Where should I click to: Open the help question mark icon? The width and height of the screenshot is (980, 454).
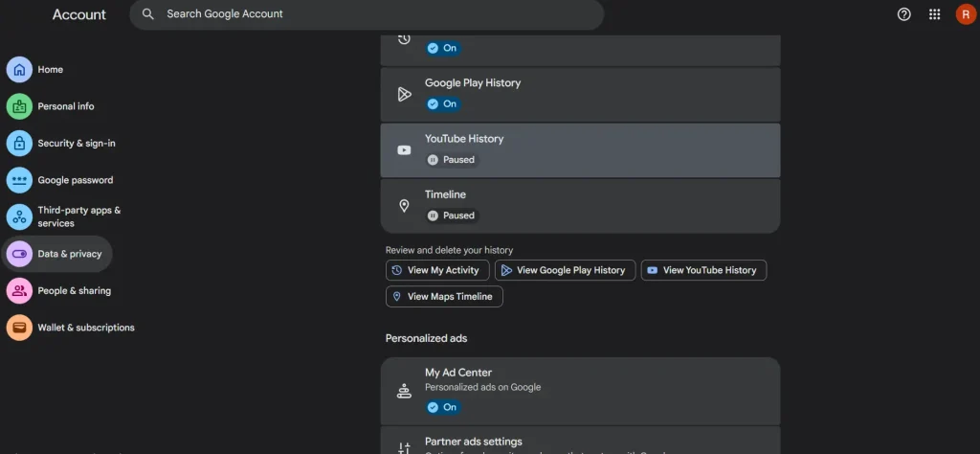[x=903, y=14]
